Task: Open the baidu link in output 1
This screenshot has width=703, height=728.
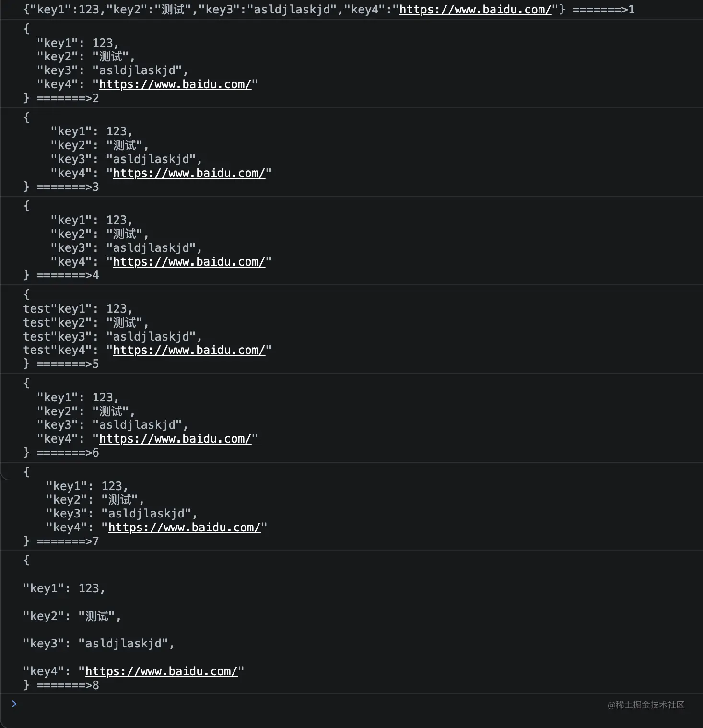Action: coord(475,10)
